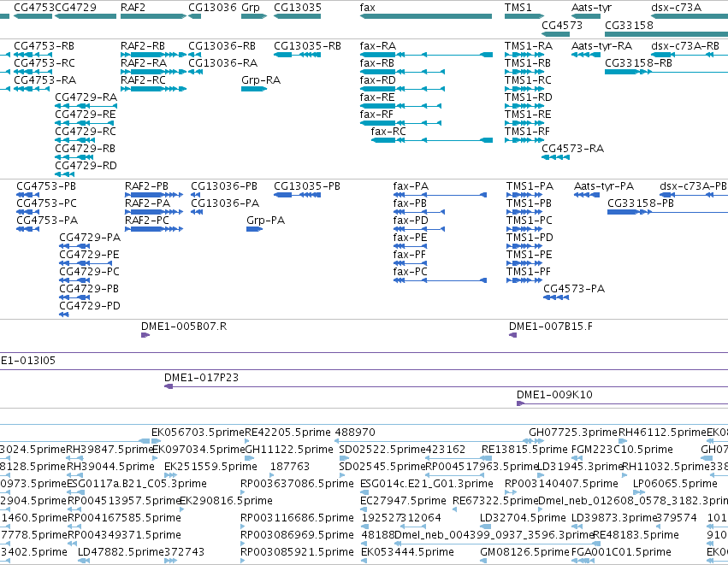Click EST RP003140407.5prime
The image size is (728, 565).
pos(561,484)
